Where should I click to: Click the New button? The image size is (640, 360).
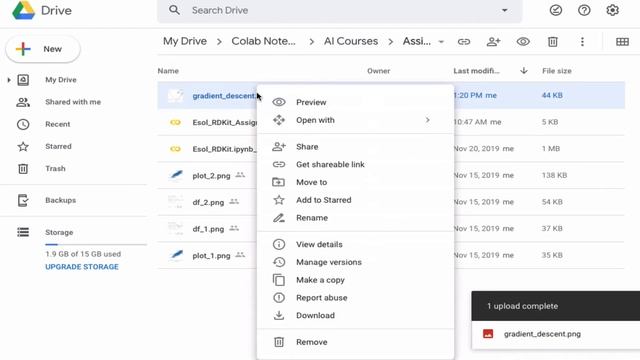click(x=43, y=49)
